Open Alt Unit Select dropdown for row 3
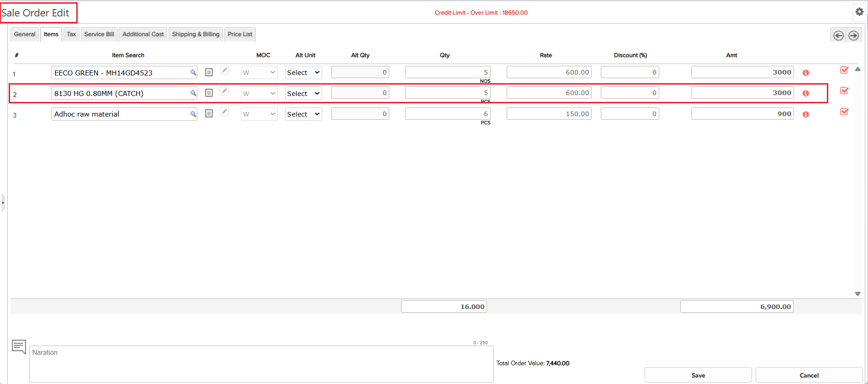This screenshot has height=384, width=868. pyautogui.click(x=303, y=114)
